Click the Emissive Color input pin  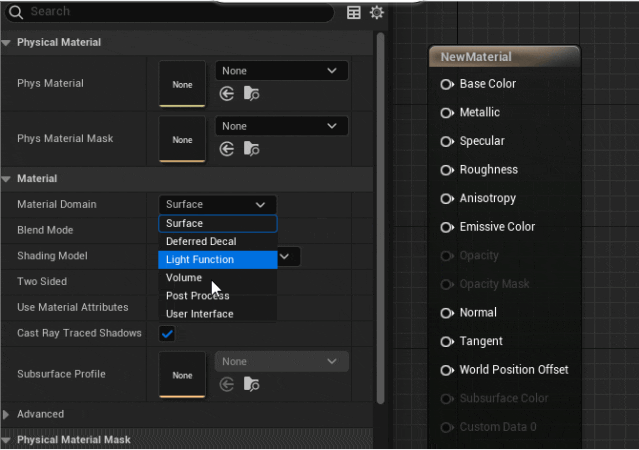pos(447,227)
